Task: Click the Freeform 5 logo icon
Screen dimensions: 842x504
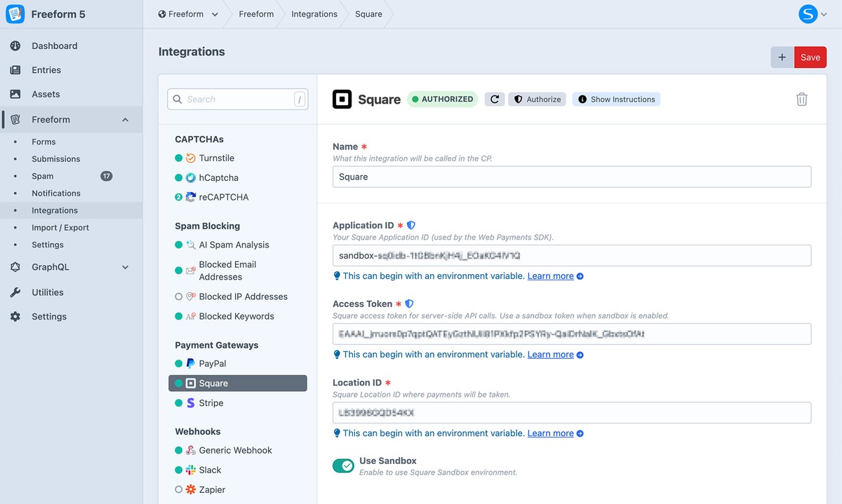Action: pyautogui.click(x=15, y=14)
